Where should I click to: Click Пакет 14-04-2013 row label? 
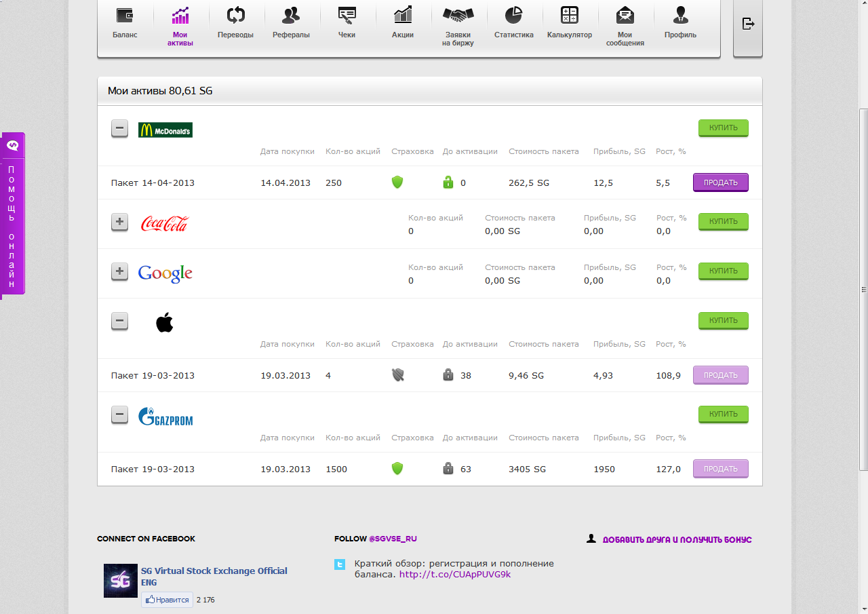[x=153, y=183]
